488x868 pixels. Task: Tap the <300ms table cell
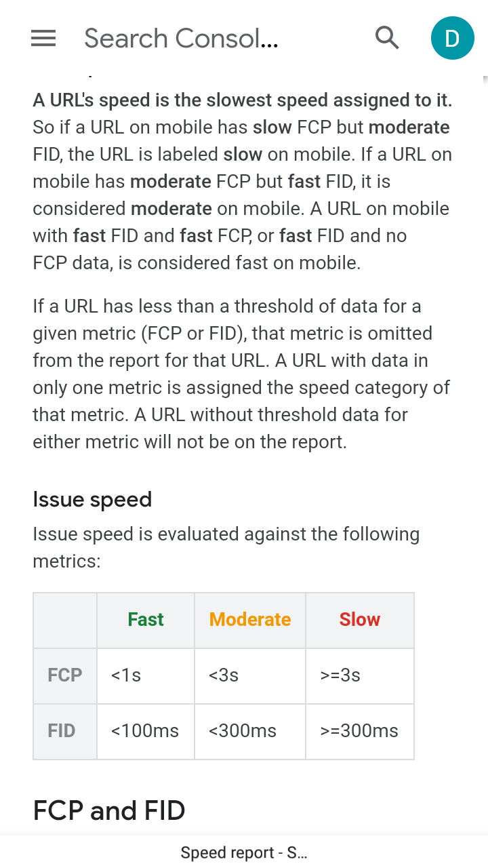pyautogui.click(x=250, y=731)
